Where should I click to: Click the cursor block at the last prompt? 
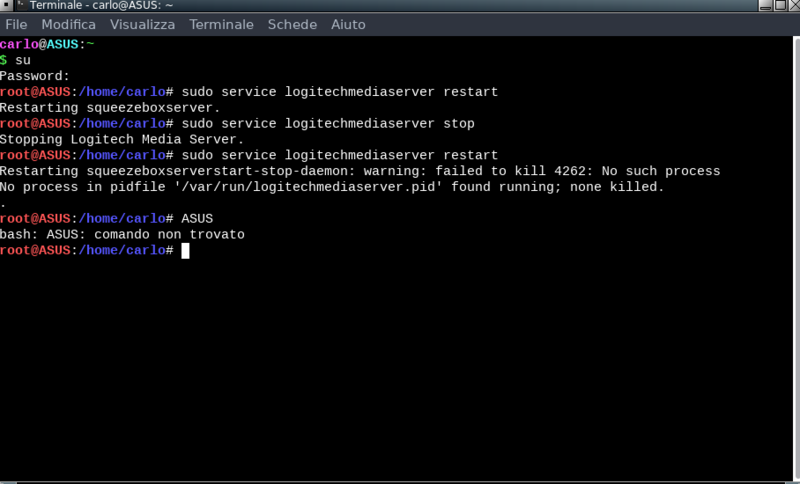[185, 251]
